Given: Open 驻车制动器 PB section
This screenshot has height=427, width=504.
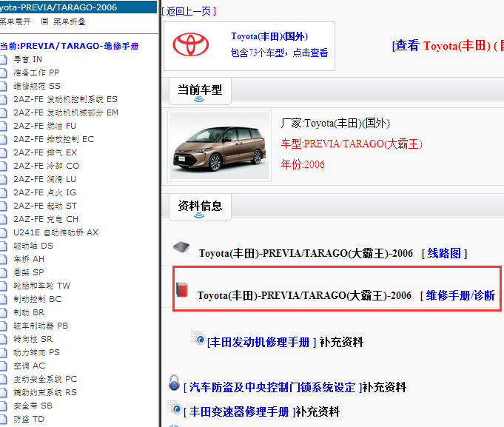Looking at the screenshot, I should 41,326.
